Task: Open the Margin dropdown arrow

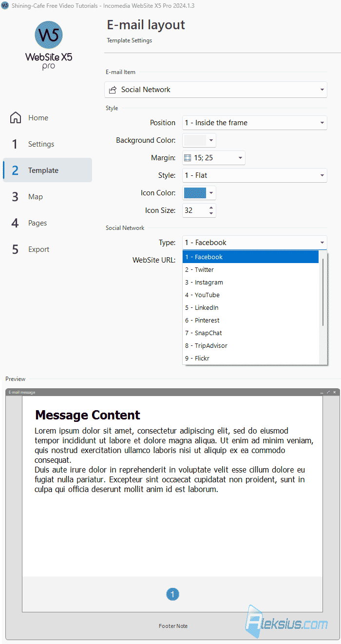Action: pos(240,158)
